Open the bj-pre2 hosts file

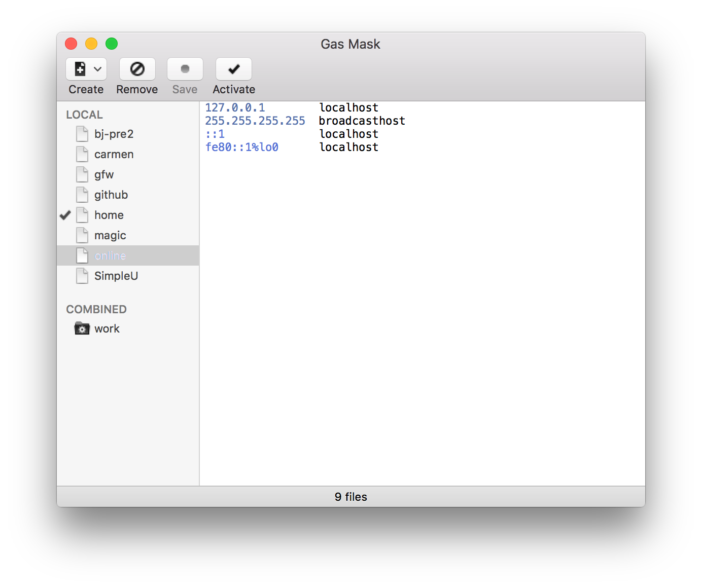[128, 134]
